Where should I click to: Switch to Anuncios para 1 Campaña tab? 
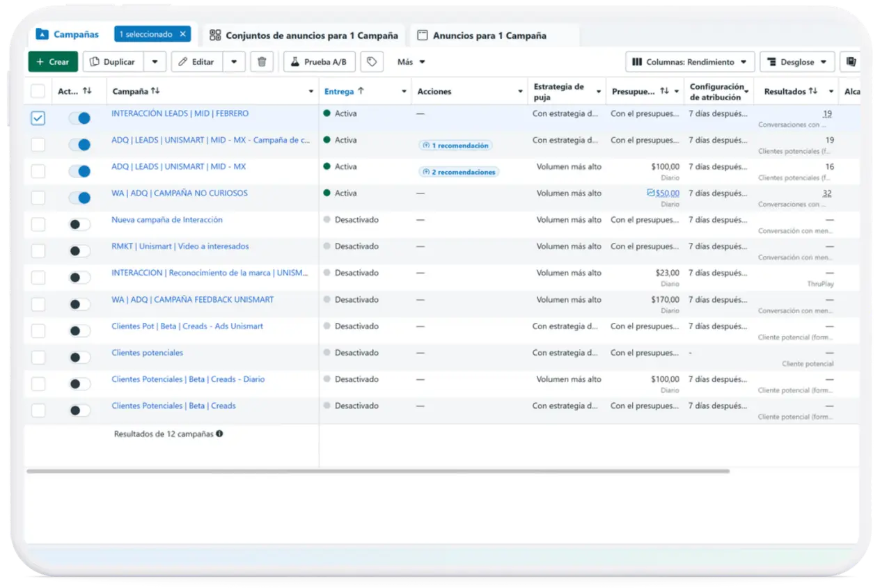482,35
